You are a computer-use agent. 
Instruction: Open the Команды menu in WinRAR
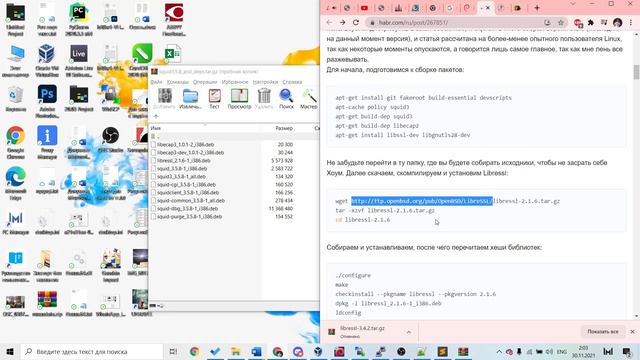[x=178, y=82]
